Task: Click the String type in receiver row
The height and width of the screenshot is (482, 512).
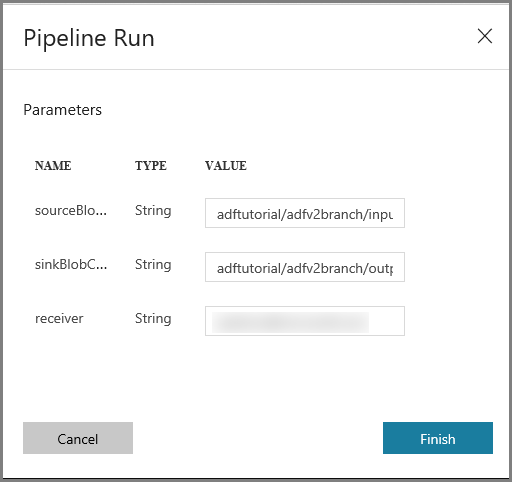Action: (x=153, y=319)
